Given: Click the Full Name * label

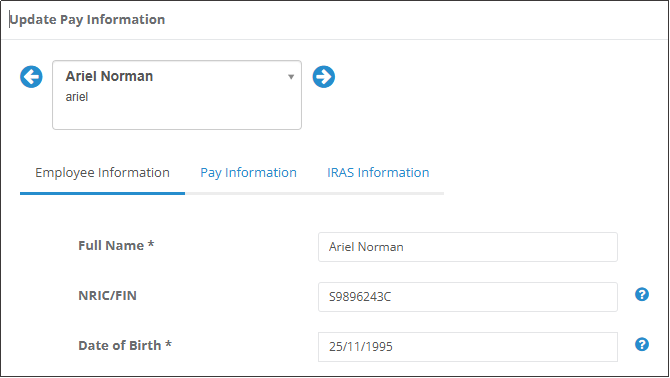Looking at the screenshot, I should coord(116,246).
